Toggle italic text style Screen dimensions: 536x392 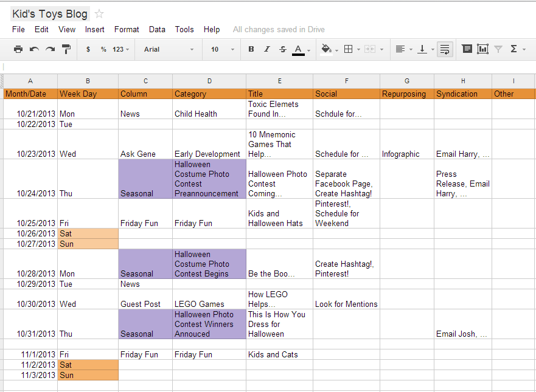click(266, 49)
